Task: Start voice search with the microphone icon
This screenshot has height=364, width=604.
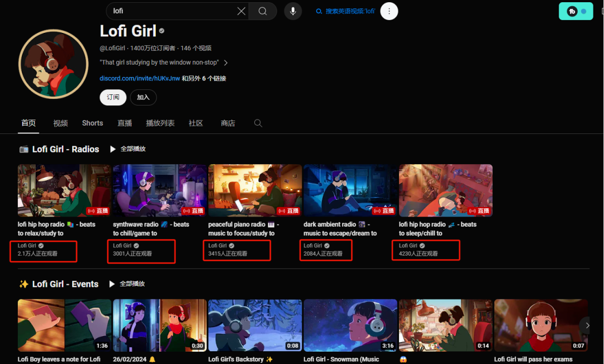Action: (x=293, y=11)
